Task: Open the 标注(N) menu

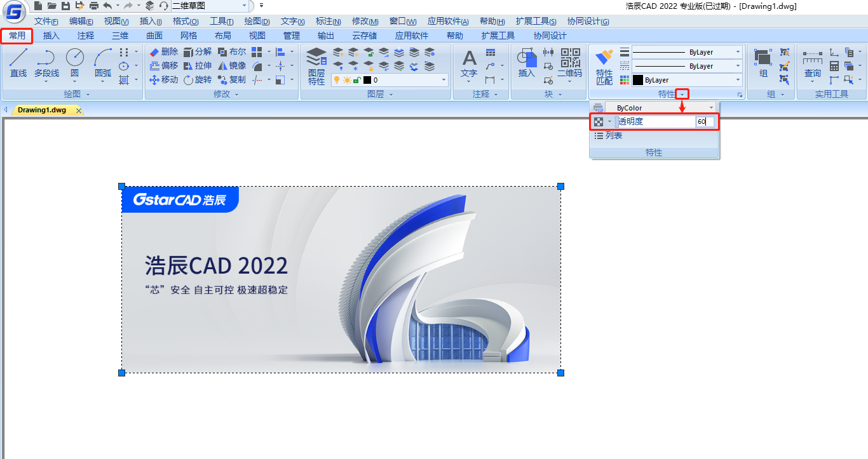Action: click(329, 22)
